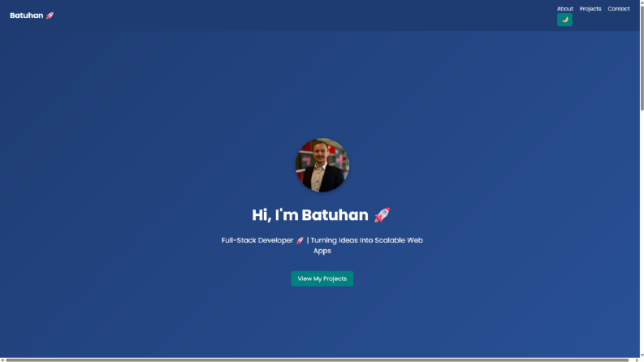Click the Batuhan rocket logo in navbar
Image resolution: width=644 pixels, height=362 pixels.
coord(32,15)
